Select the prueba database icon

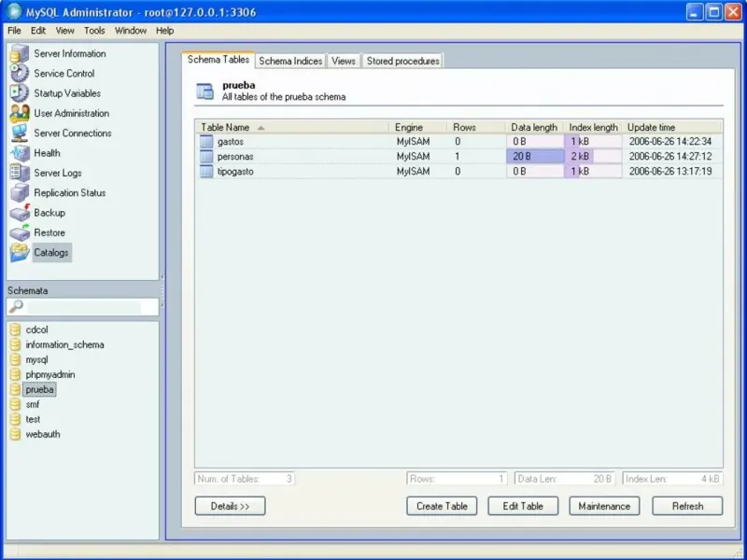[x=15, y=389]
